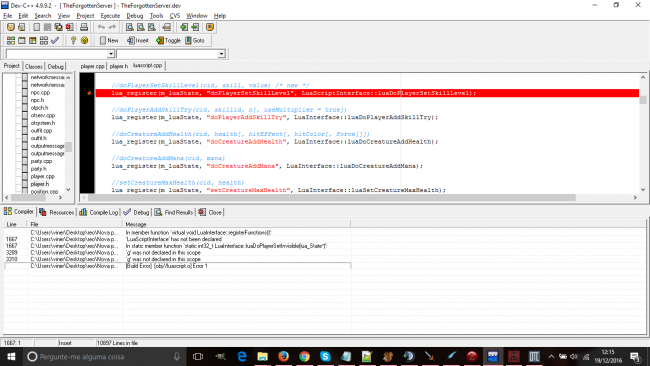This screenshot has width=650, height=366.
Task: Click the Debug checkmark icon
Action: pos(55,41)
